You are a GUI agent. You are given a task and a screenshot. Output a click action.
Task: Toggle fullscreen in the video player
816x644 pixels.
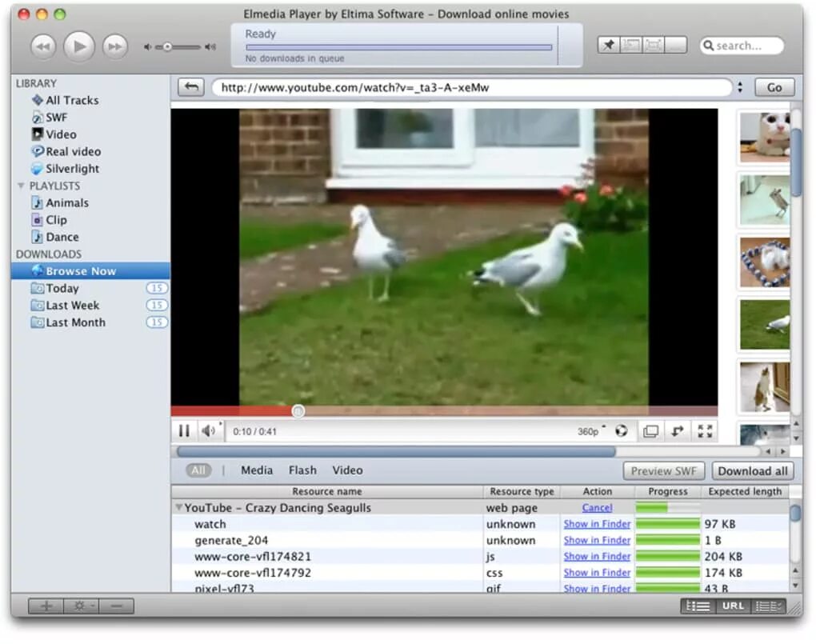click(x=705, y=431)
